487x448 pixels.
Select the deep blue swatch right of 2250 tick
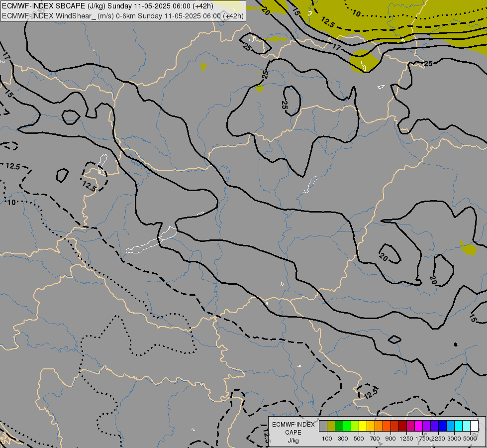click(x=442, y=426)
